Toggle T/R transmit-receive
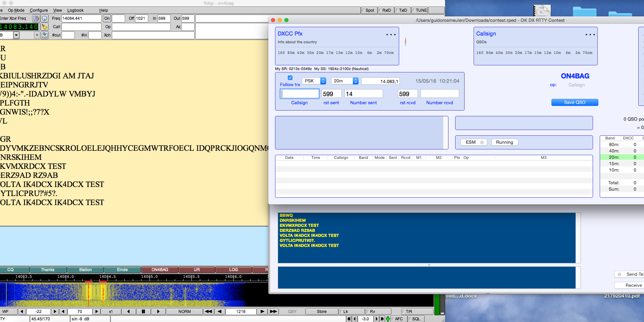 [x=417, y=311]
